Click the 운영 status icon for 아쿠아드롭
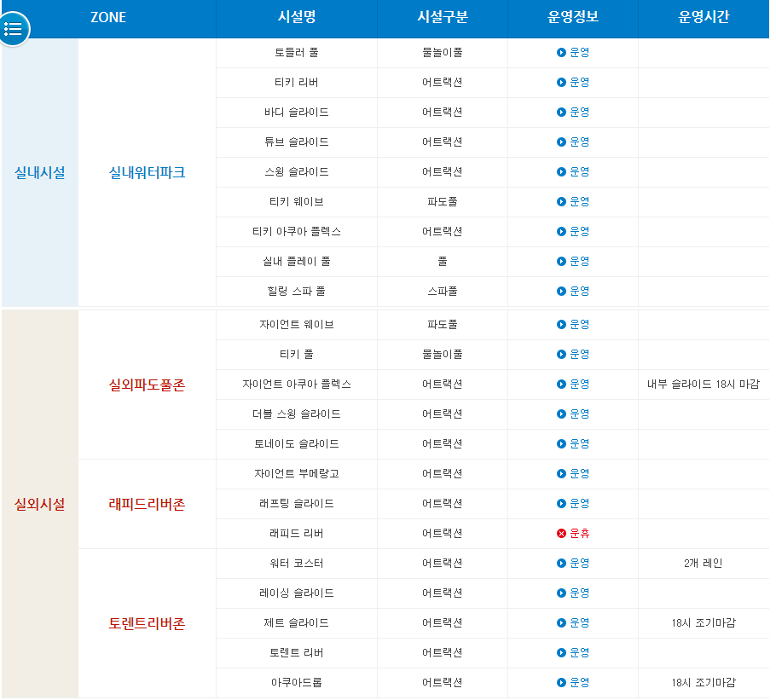Viewport: 776px width, 700px height. pos(561,682)
